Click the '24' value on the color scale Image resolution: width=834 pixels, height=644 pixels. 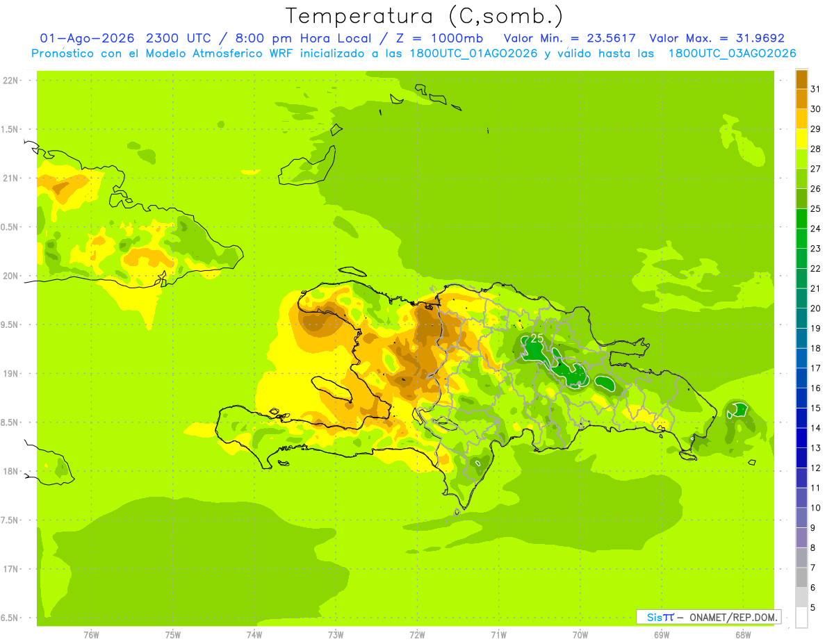pyautogui.click(x=815, y=229)
